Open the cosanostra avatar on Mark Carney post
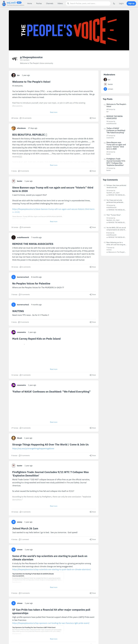This screenshot has height=644, width=138. [x=14, y=332]
